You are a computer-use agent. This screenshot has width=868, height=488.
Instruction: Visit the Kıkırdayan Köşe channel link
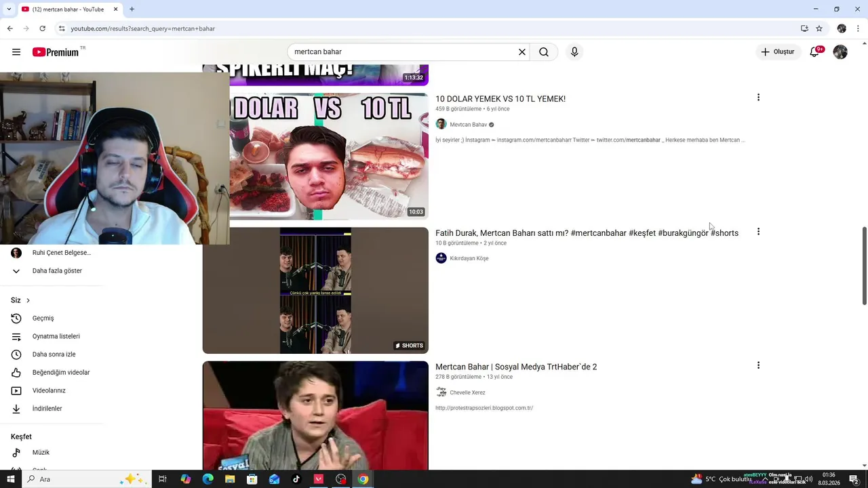[469, 258]
